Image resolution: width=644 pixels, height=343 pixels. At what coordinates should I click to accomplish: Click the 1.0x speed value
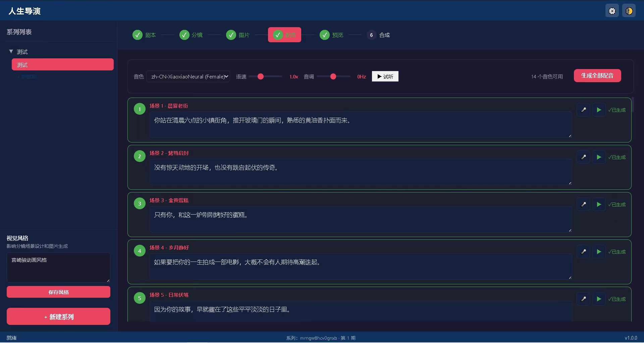(294, 77)
